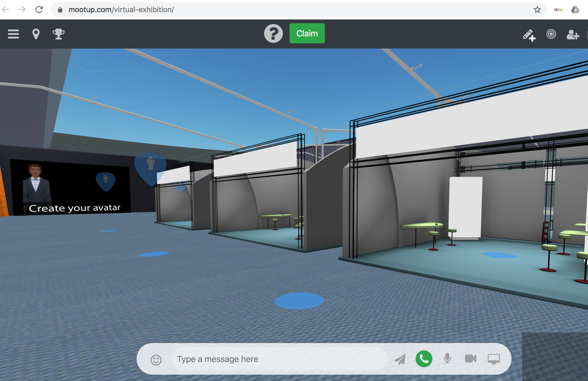This screenshot has height=381, width=588.
Task: Click blue floor spot inside the nearest booth
Action: tap(499, 255)
